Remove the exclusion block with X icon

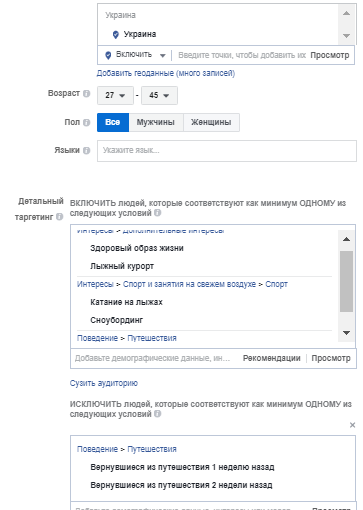[x=352, y=425]
